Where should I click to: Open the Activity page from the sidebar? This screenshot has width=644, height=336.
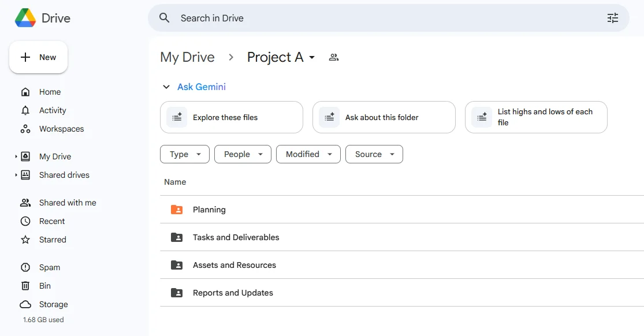coord(53,110)
